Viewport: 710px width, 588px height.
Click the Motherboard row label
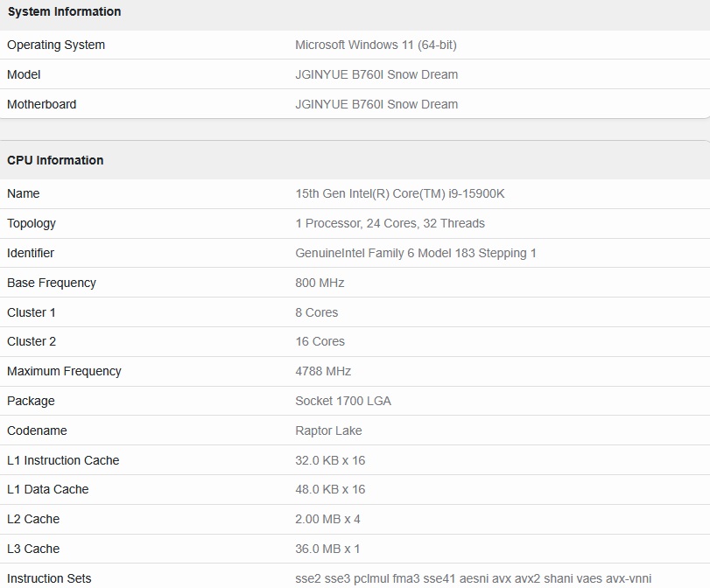(x=42, y=104)
